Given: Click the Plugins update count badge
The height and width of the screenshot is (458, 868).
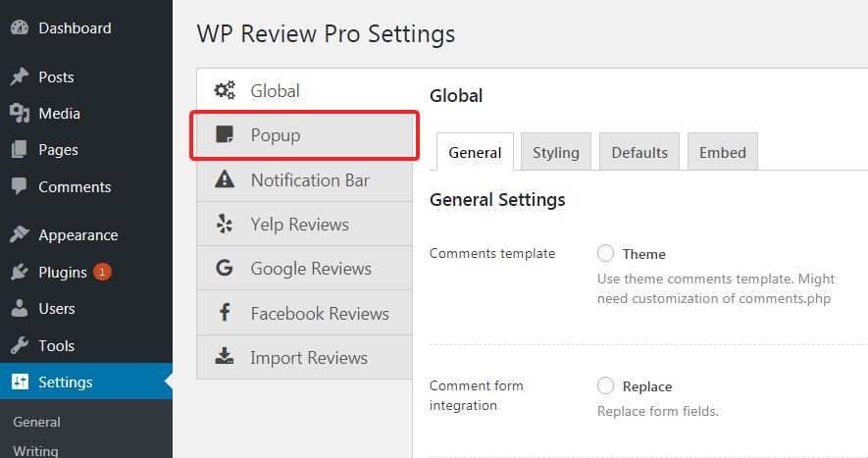Looking at the screenshot, I should point(102,272).
